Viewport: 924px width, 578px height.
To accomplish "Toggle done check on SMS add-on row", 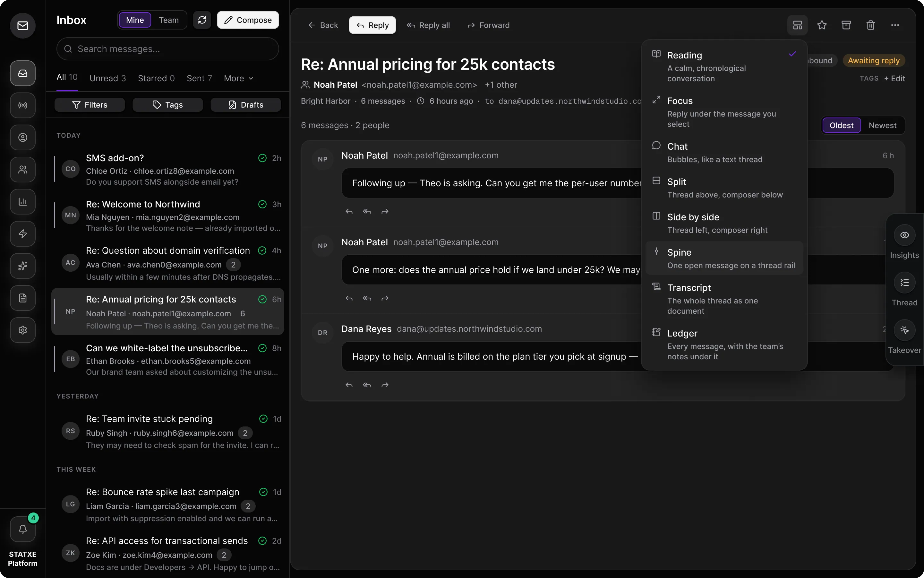I will 262,158.
